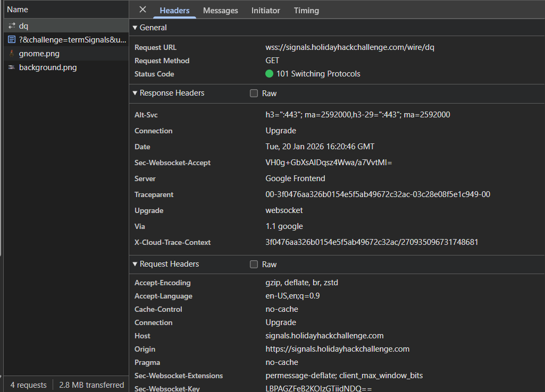
Task: Open the Initiator tab
Action: [x=265, y=11]
